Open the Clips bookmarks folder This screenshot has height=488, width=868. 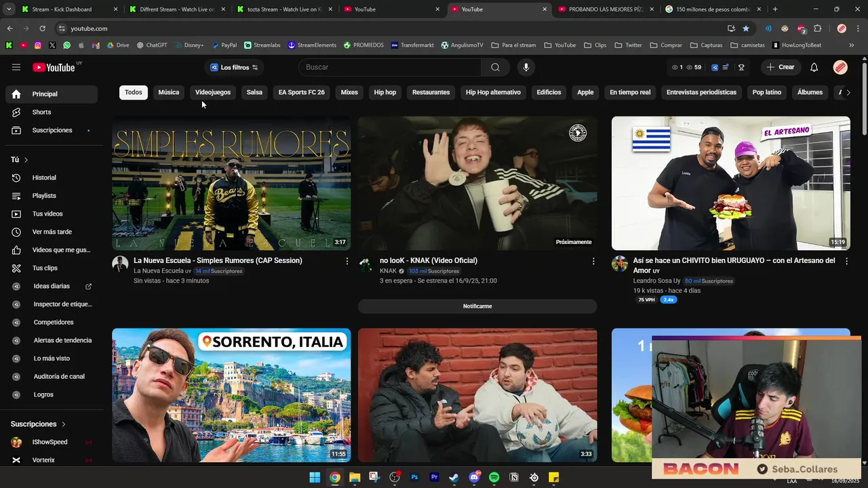pos(595,45)
